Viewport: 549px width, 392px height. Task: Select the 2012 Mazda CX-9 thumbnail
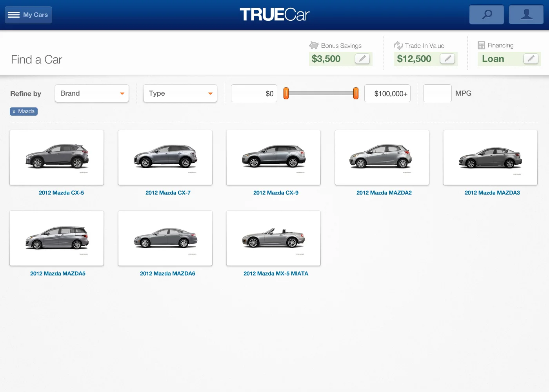[x=273, y=158]
